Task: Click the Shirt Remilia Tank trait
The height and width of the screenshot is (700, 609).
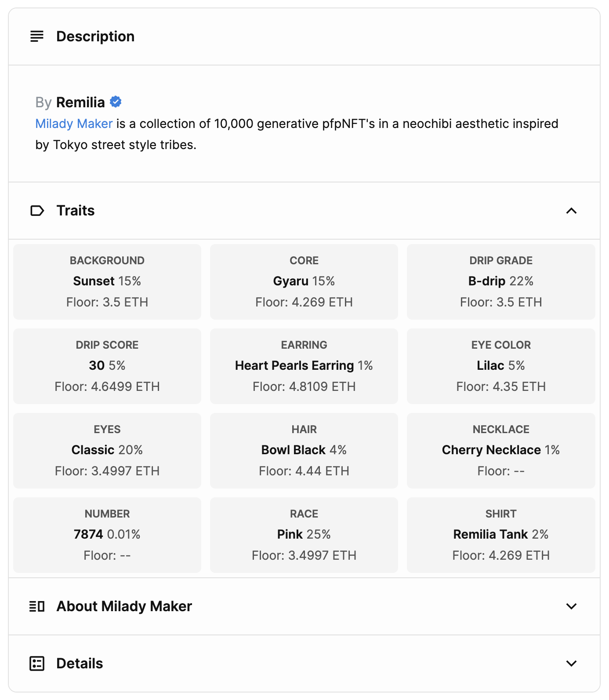Action: point(501,535)
